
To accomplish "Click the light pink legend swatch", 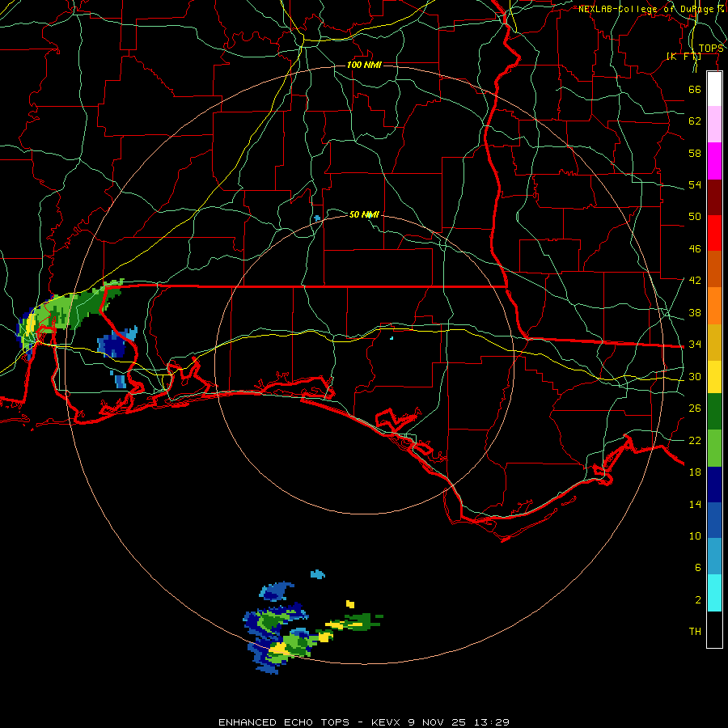I will coord(714,124).
